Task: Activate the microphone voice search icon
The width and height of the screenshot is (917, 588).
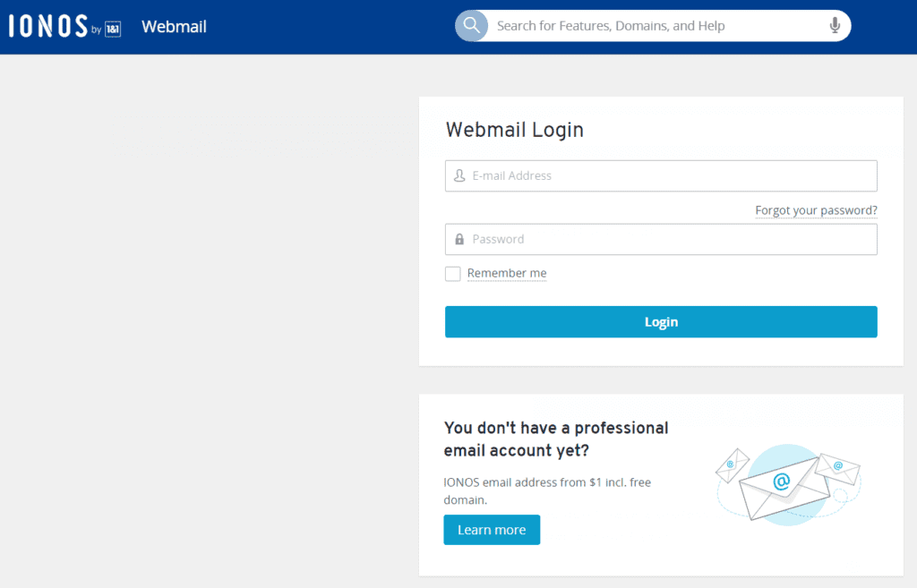Action: (x=835, y=26)
